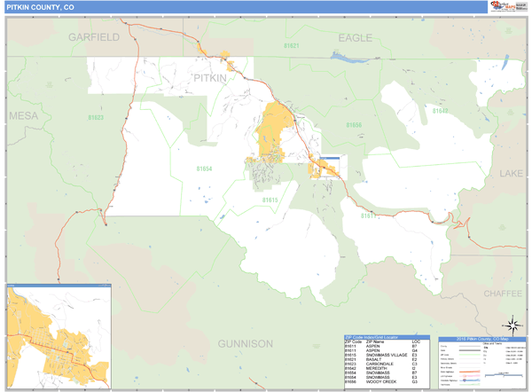Click the orange State Highways legend sample

(470, 372)
